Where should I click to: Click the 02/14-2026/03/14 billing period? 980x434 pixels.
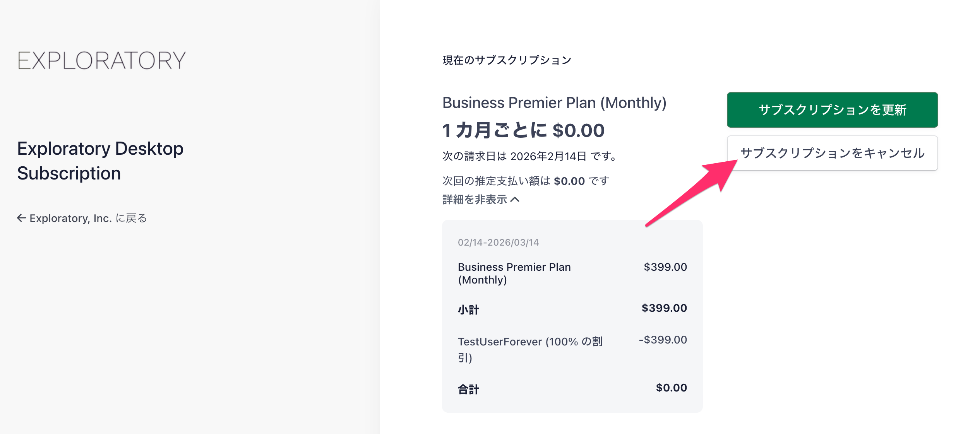pyautogui.click(x=498, y=243)
